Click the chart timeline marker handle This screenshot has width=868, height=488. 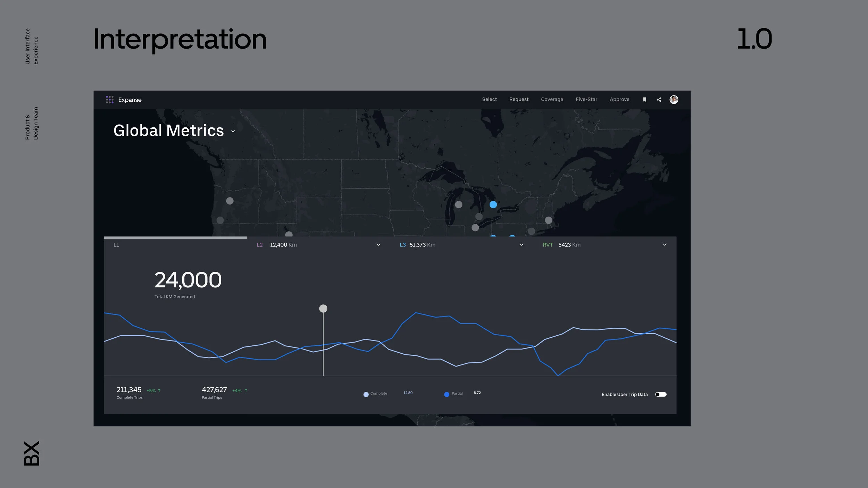point(323,309)
